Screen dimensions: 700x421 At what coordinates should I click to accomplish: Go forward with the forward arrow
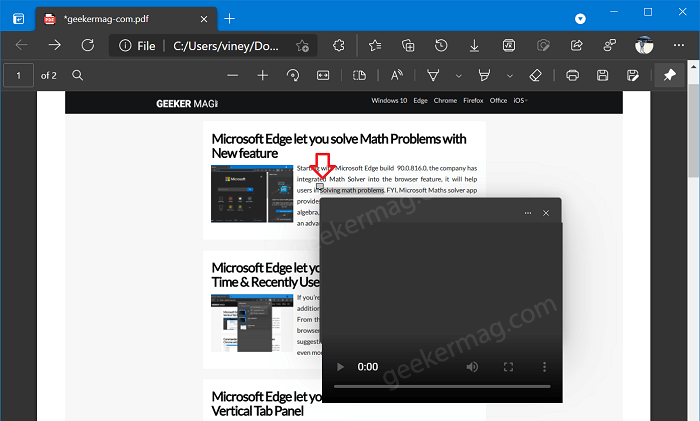point(54,45)
